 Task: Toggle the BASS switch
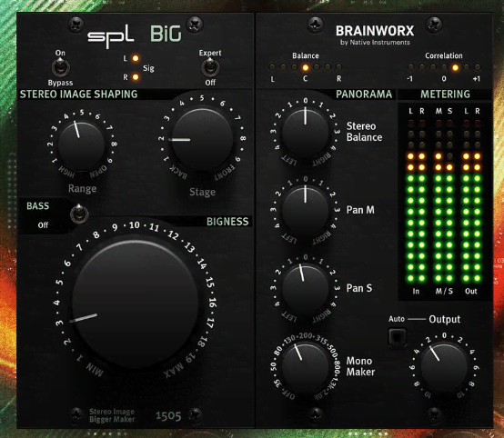(79, 214)
